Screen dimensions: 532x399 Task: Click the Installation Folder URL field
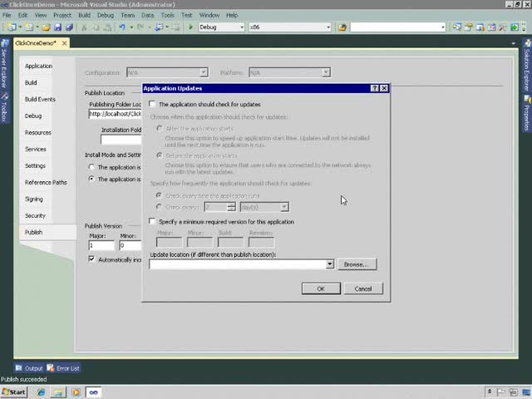pos(121,140)
